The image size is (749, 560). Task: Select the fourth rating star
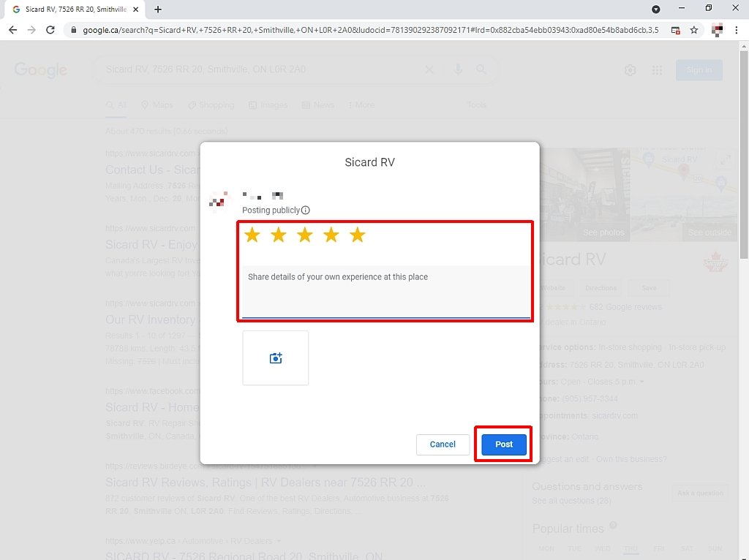tap(331, 235)
